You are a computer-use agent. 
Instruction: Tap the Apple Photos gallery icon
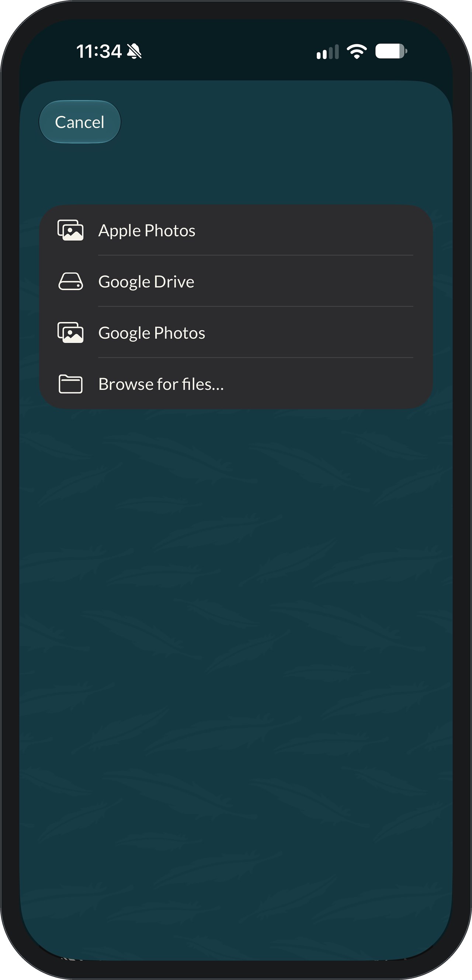coord(70,230)
